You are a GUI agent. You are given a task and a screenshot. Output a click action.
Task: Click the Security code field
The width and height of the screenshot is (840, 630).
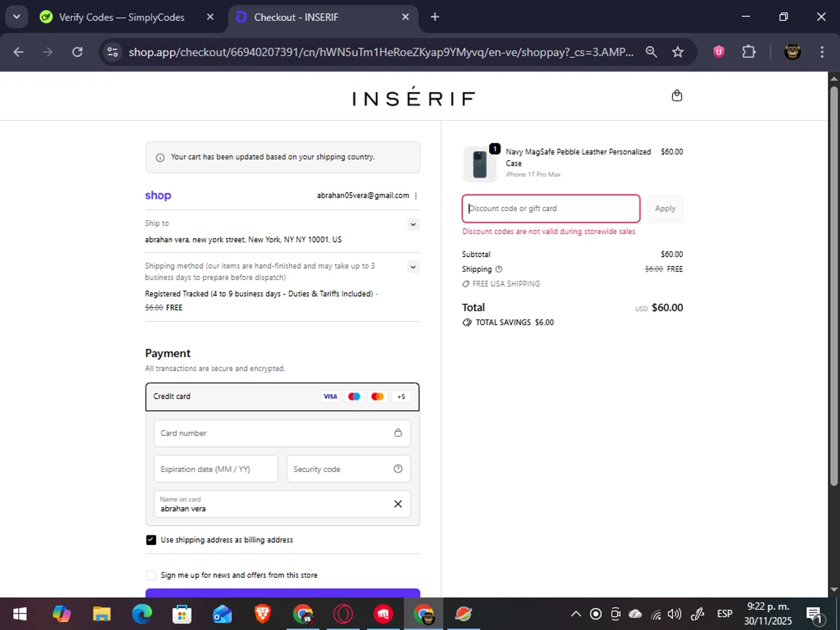pyautogui.click(x=348, y=469)
